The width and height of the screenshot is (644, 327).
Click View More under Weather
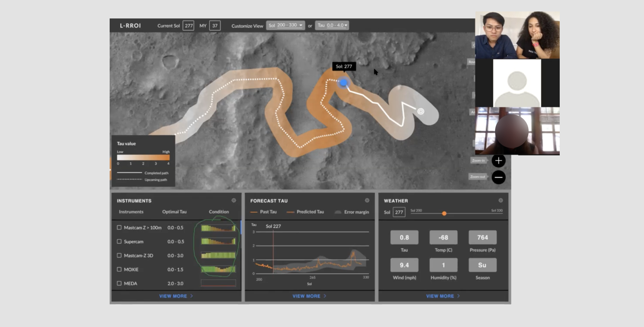(x=443, y=296)
